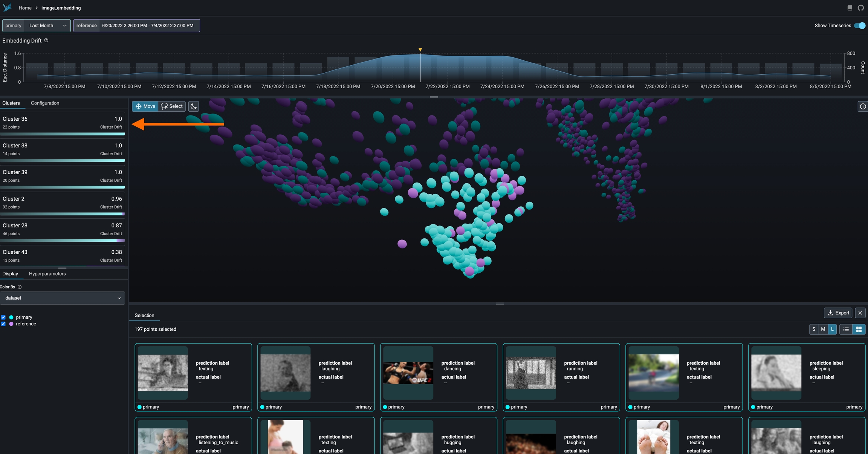Click the Phoenix bird logo icon
This screenshot has height=454, width=868.
[x=7, y=8]
